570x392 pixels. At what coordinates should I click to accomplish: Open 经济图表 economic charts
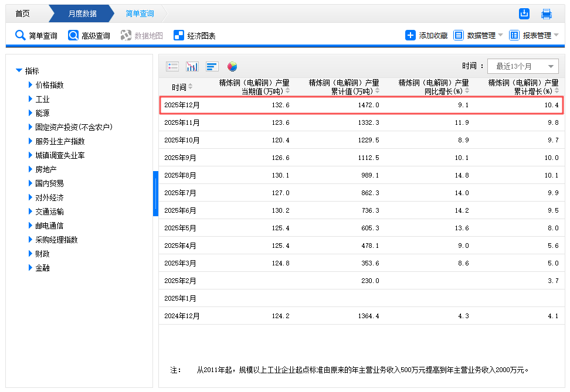(x=195, y=36)
